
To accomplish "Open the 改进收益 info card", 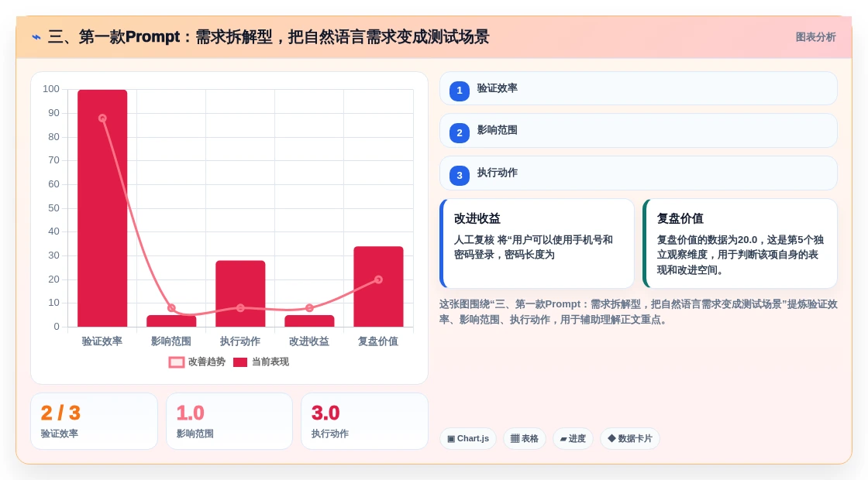I will click(537, 243).
